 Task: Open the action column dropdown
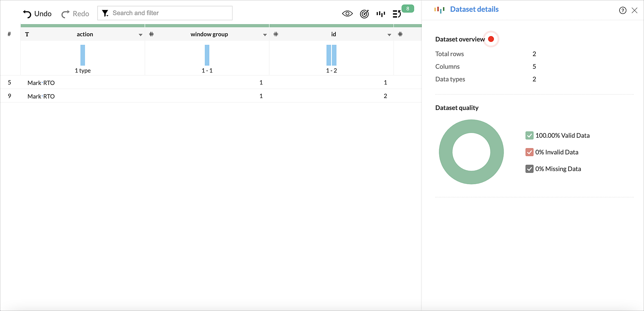[x=140, y=34]
